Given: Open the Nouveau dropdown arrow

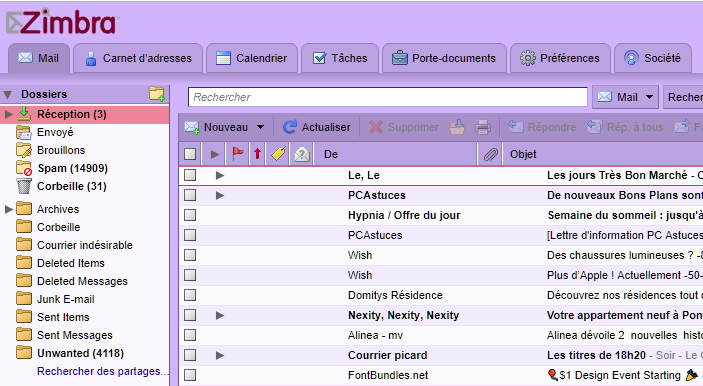Looking at the screenshot, I should (260, 127).
